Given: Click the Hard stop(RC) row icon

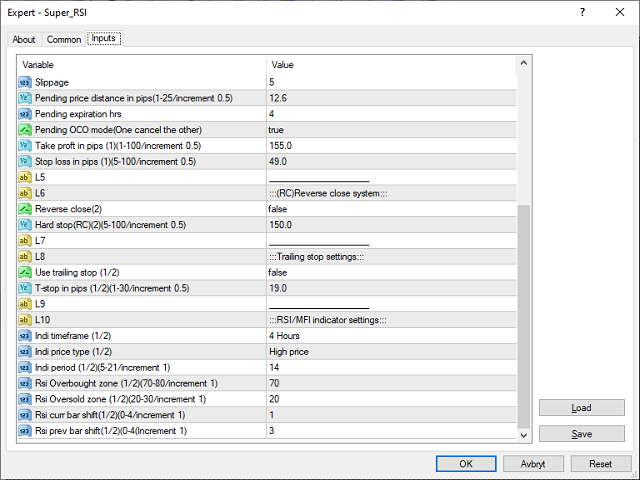Looking at the screenshot, I should tap(25, 225).
